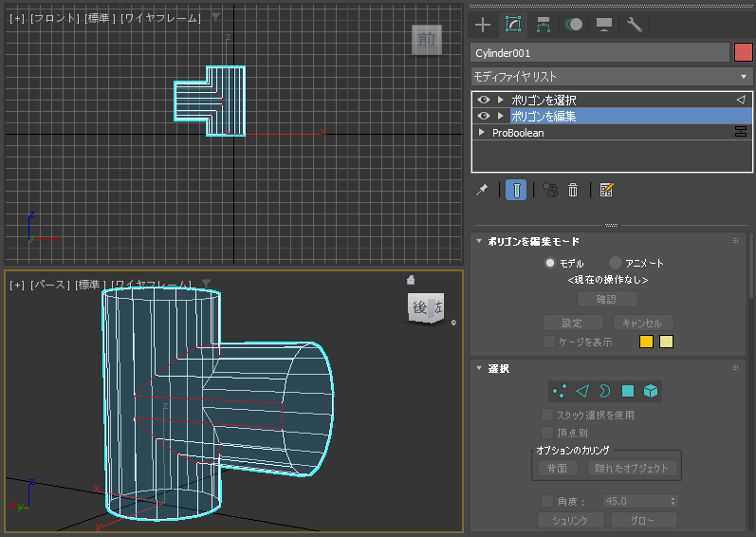The image size is (756, 537).
Task: Click the 角度 spinner arrows
Action: coord(673,501)
